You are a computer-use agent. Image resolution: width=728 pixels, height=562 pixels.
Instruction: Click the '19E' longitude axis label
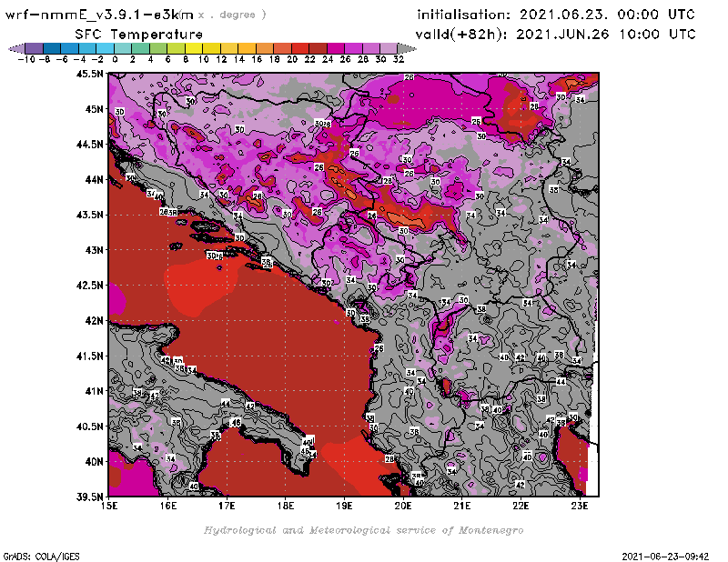click(x=344, y=506)
